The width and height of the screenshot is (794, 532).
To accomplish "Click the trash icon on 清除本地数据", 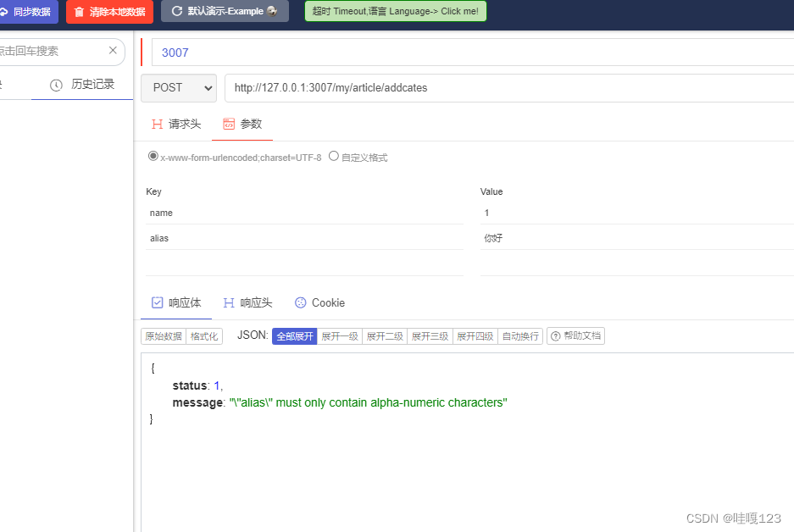I will tap(78, 13).
